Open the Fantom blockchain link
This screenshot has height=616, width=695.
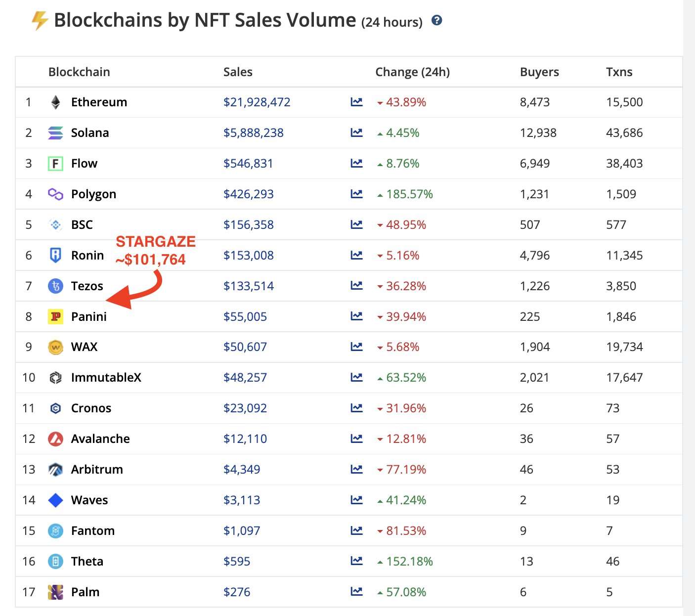click(93, 531)
